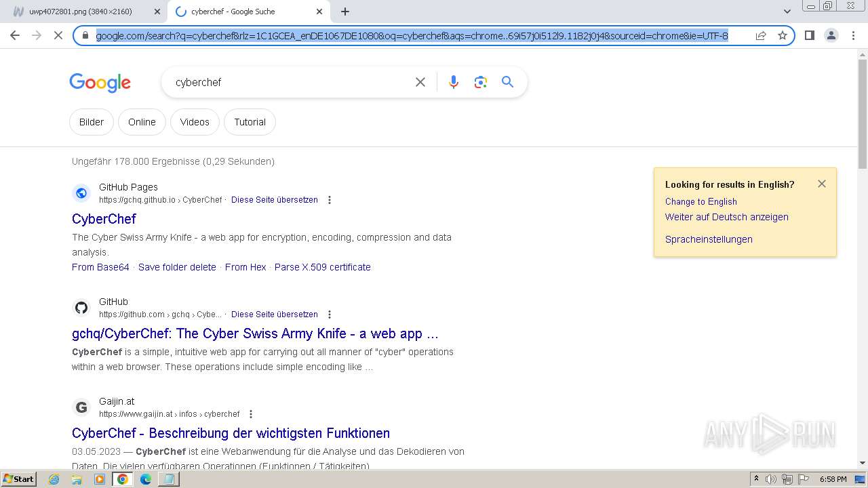Open more options for Gaijin.at result
Viewport: 868px width, 488px height.
[x=251, y=414]
